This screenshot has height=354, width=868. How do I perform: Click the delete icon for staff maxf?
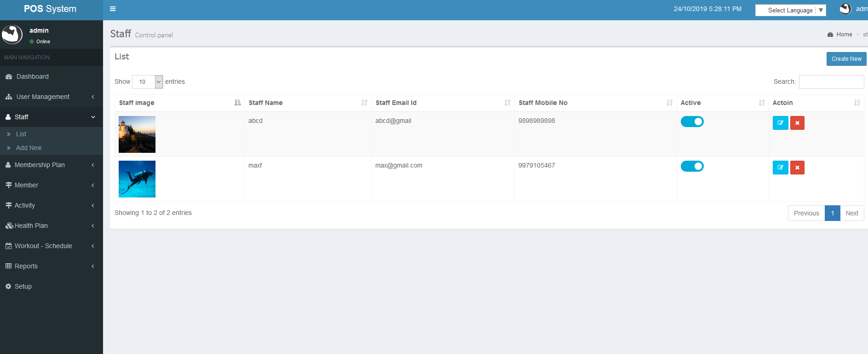pos(797,168)
